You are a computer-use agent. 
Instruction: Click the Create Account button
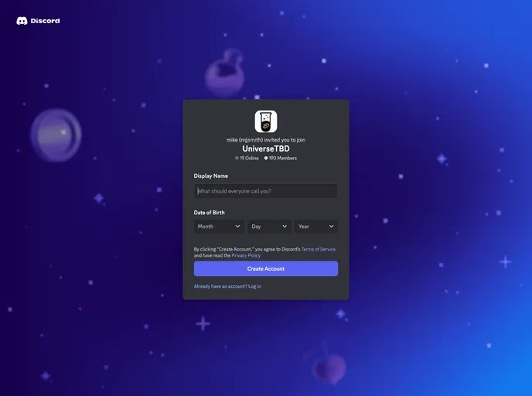(x=266, y=268)
